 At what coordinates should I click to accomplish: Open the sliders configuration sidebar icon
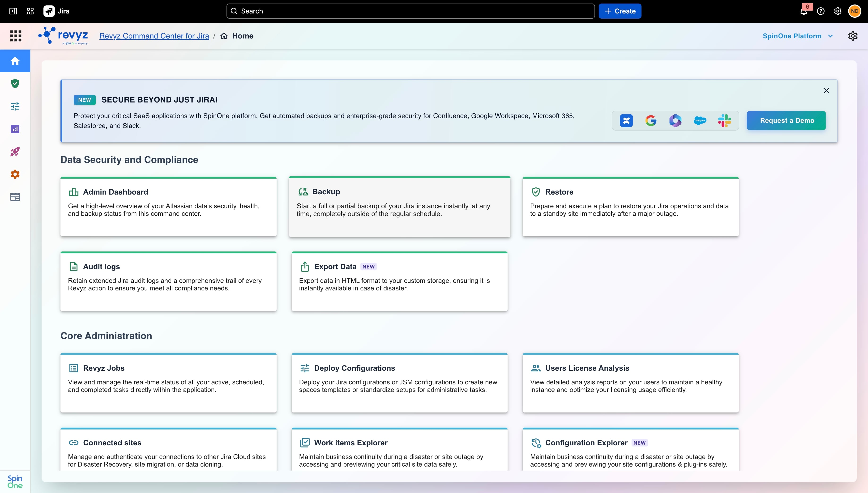pos(15,106)
